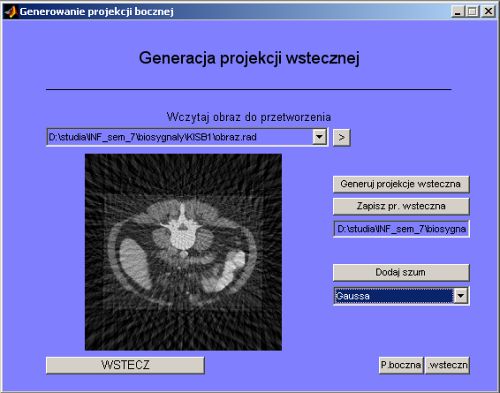This screenshot has width=500, height=393.
Task: Click the WSTECZ button
Action: [x=125, y=365]
